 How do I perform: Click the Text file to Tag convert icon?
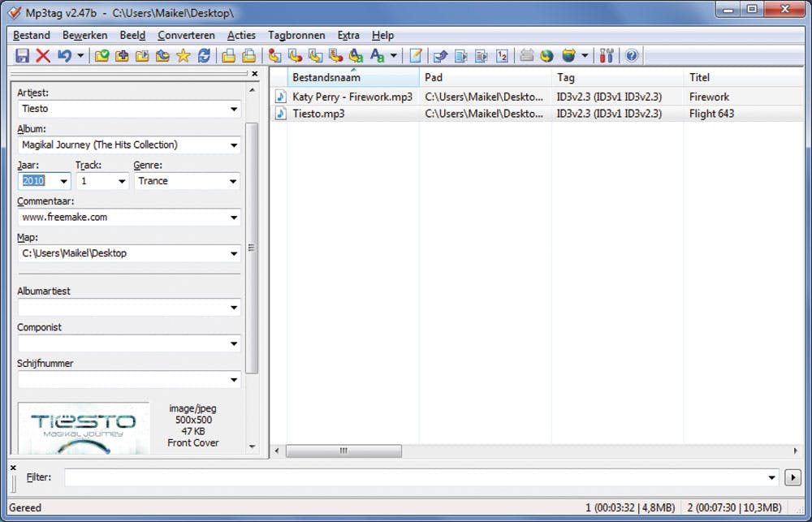(x=335, y=55)
